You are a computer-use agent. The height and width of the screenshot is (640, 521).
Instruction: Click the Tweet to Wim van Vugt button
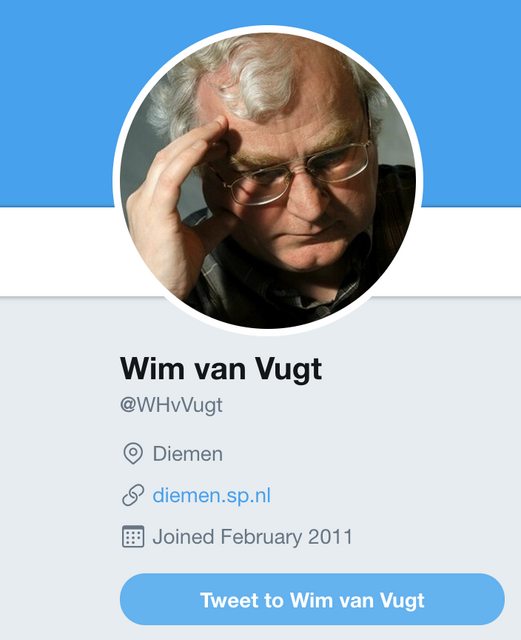click(312, 599)
